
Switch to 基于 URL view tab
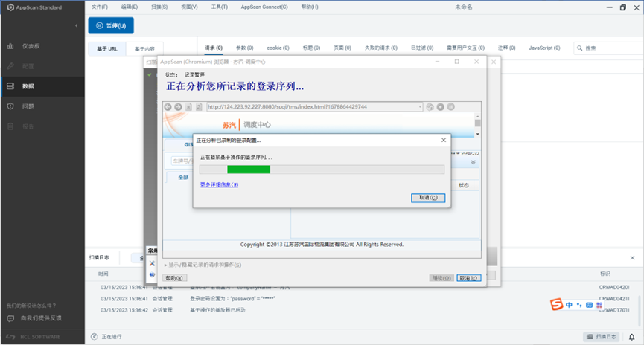point(107,49)
